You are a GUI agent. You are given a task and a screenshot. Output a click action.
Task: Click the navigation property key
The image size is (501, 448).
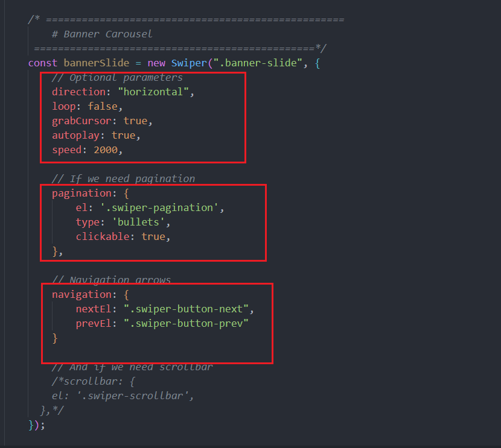(x=81, y=294)
